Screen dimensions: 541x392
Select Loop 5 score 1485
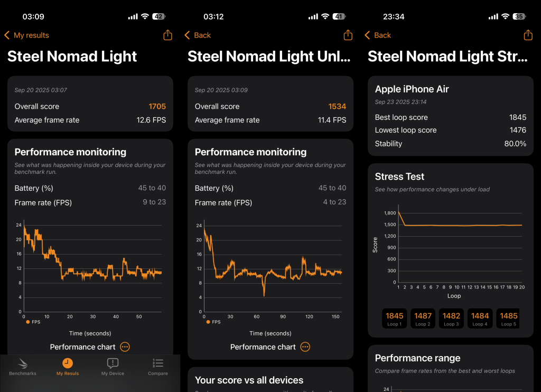508,319
